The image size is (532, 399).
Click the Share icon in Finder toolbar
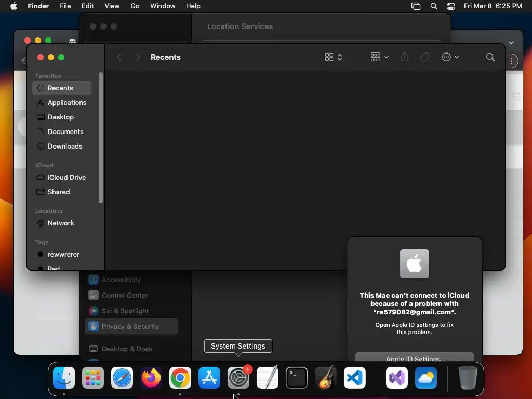tap(404, 57)
